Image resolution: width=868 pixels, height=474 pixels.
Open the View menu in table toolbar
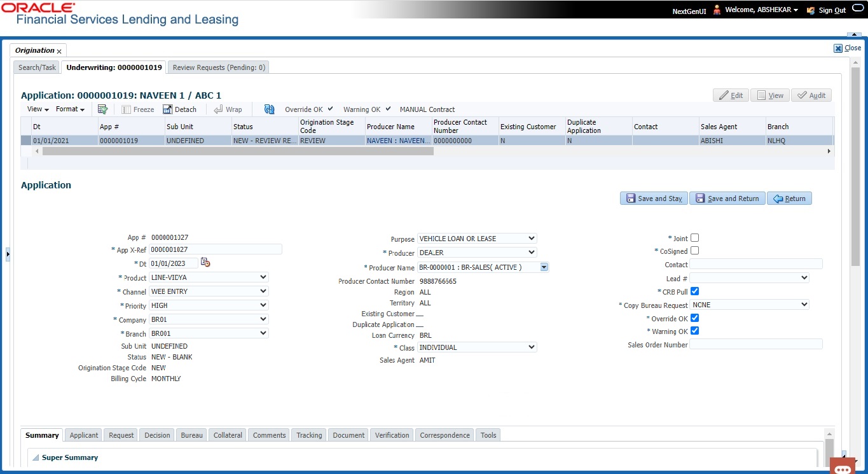38,109
